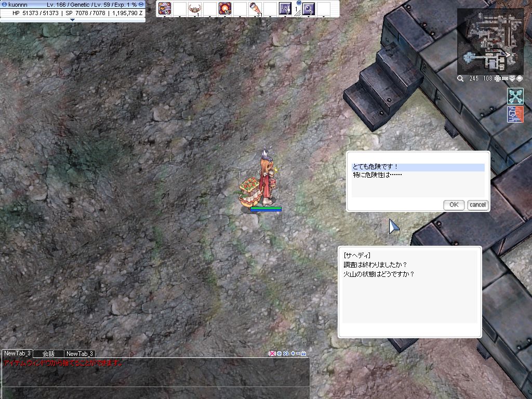
Task: Open dropdown arrow under the ice cream item
Action: click(255, 16)
